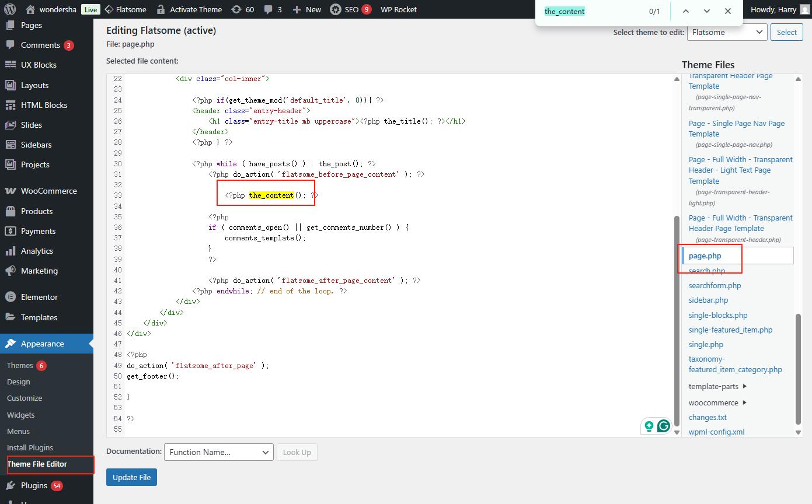Click the updates icon showing 60
812x504 pixels.
236,9
